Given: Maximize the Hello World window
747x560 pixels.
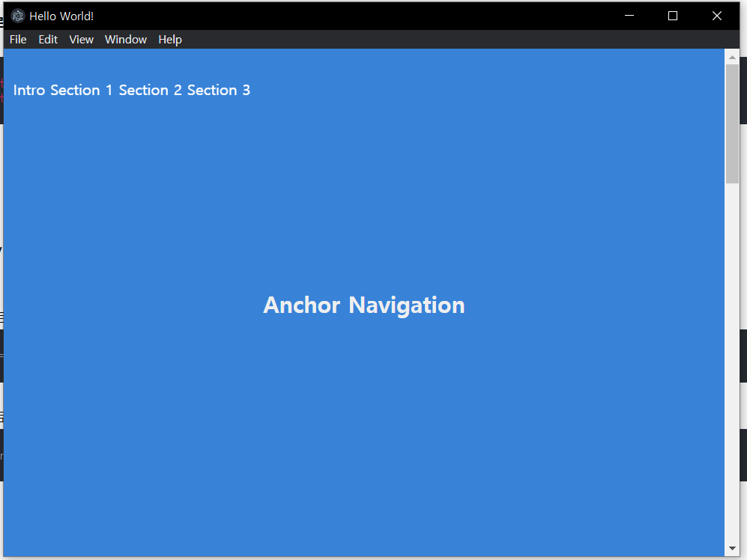Looking at the screenshot, I should 673,16.
